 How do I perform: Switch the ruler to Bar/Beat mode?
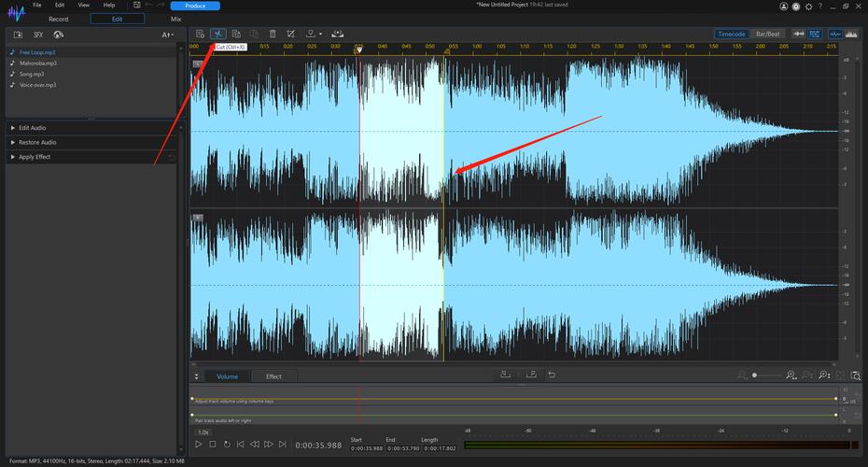(x=767, y=34)
